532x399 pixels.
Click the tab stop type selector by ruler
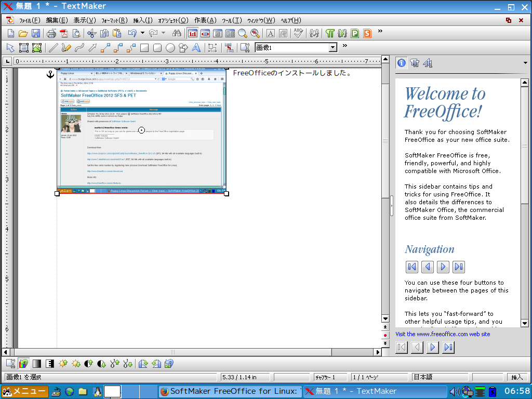[7, 61]
